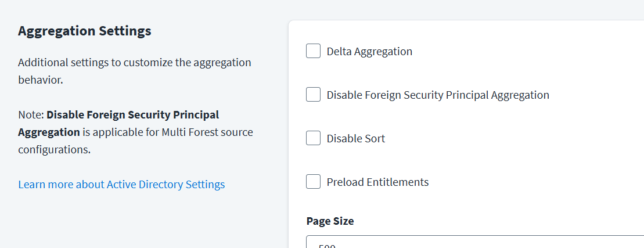Click the word "behavior." in the description
The height and width of the screenshot is (248, 644).
(40, 80)
